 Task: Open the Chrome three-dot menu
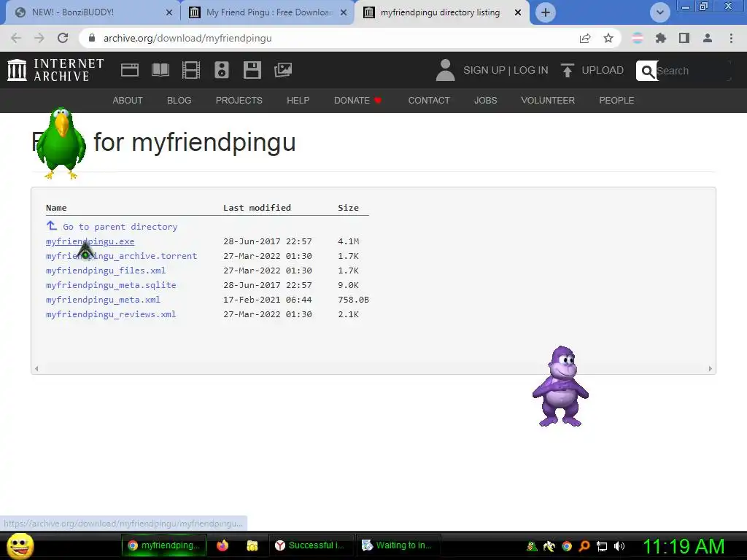[731, 38]
